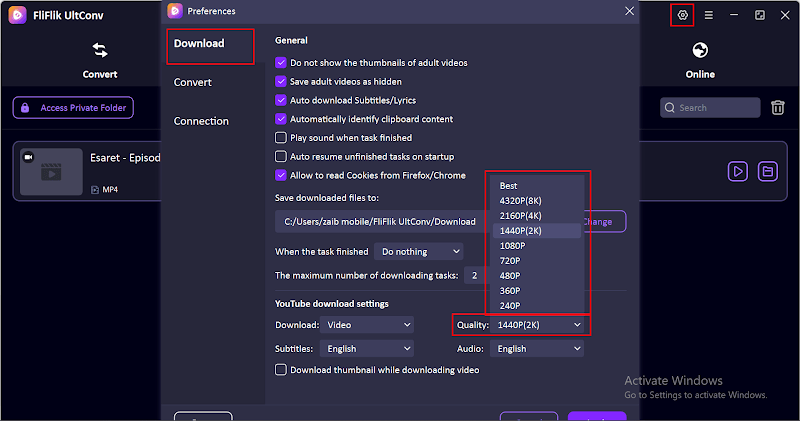Click the maximum downloading tasks number field
800x421 pixels.
pos(475,276)
